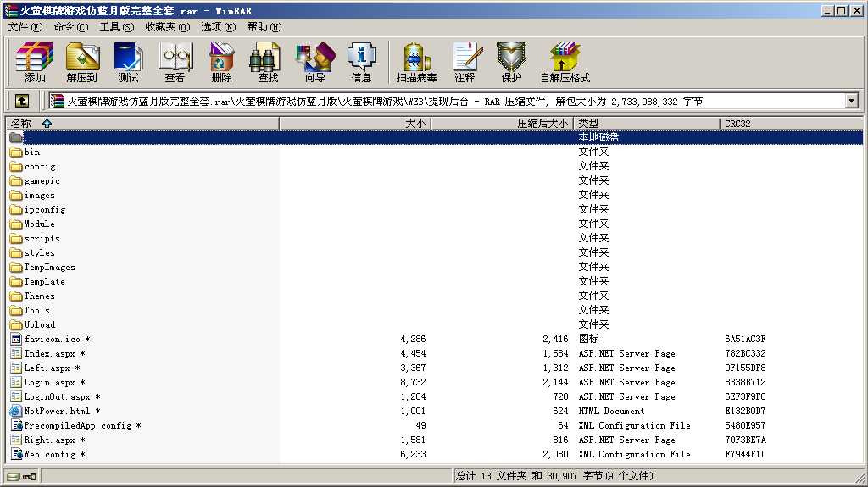Sort by Size (大小) column header

[x=355, y=124]
